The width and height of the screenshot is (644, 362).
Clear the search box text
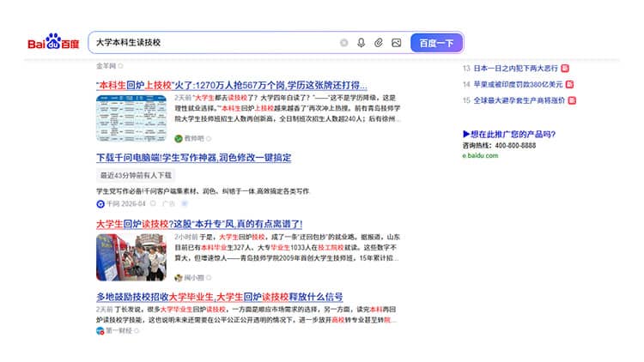coord(344,43)
